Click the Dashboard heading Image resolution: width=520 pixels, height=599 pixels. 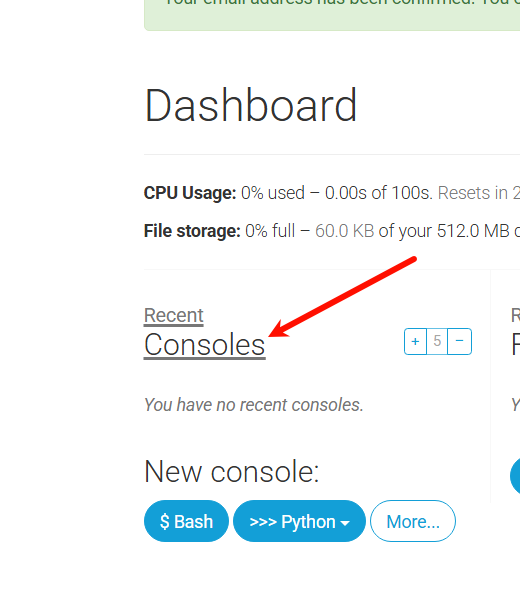click(x=251, y=105)
